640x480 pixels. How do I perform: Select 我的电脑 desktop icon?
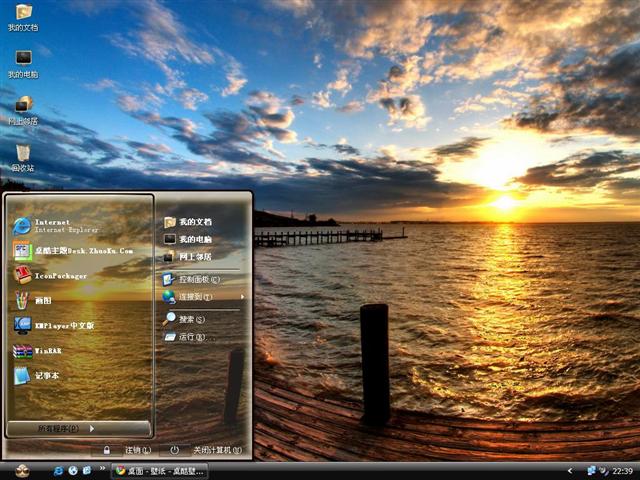22,64
